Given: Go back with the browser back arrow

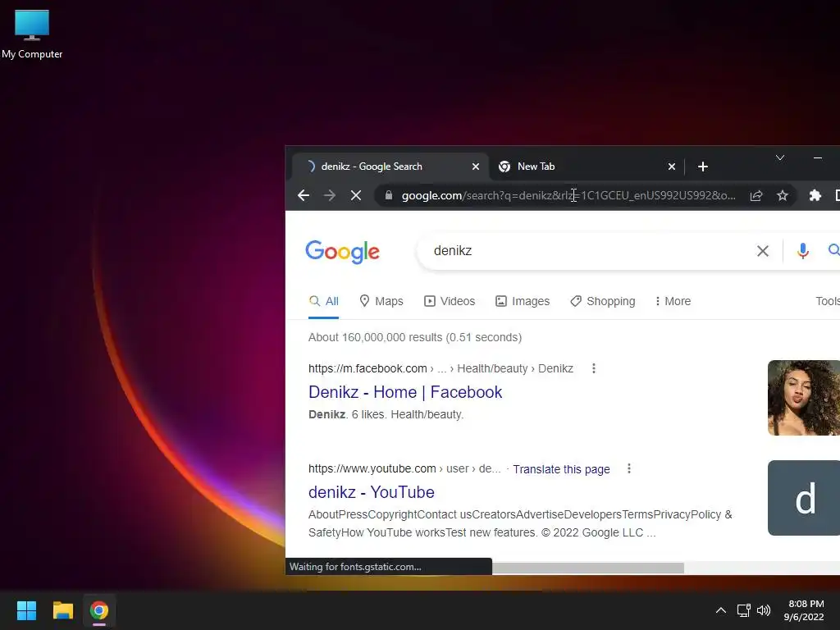Looking at the screenshot, I should tap(304, 195).
